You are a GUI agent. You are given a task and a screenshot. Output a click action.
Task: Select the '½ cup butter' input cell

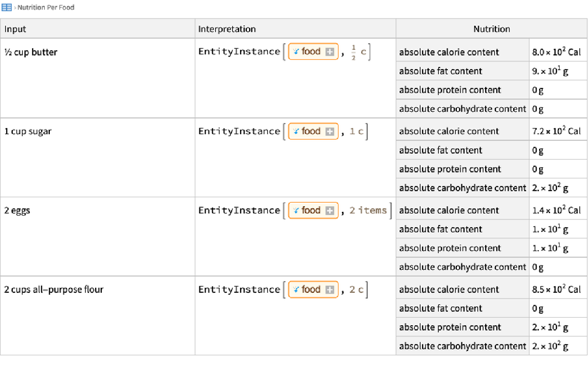[x=31, y=52]
